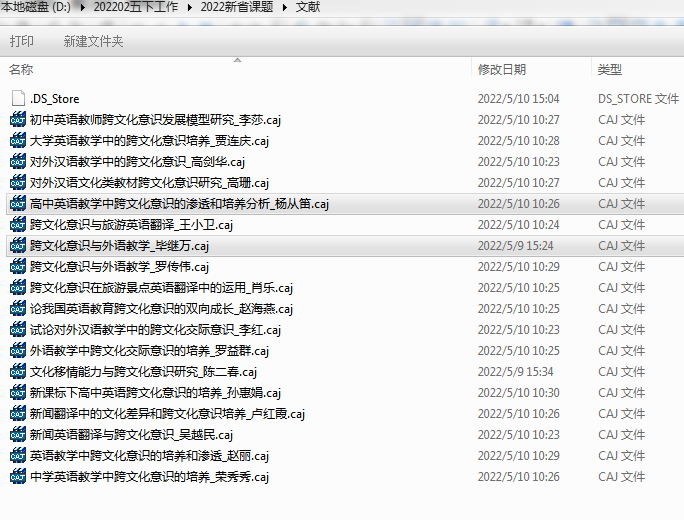Open breadcrumb dropdown arrow after 202202五下工作

click(x=190, y=7)
